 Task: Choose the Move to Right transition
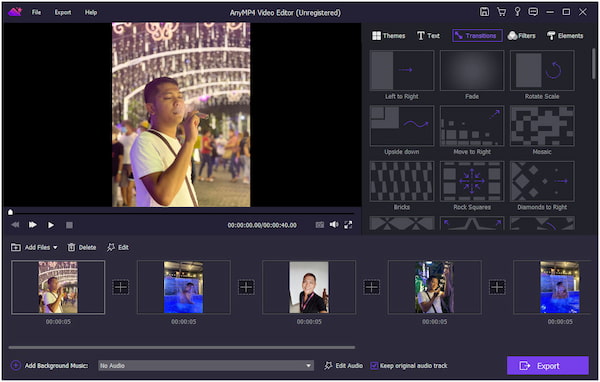[472, 126]
